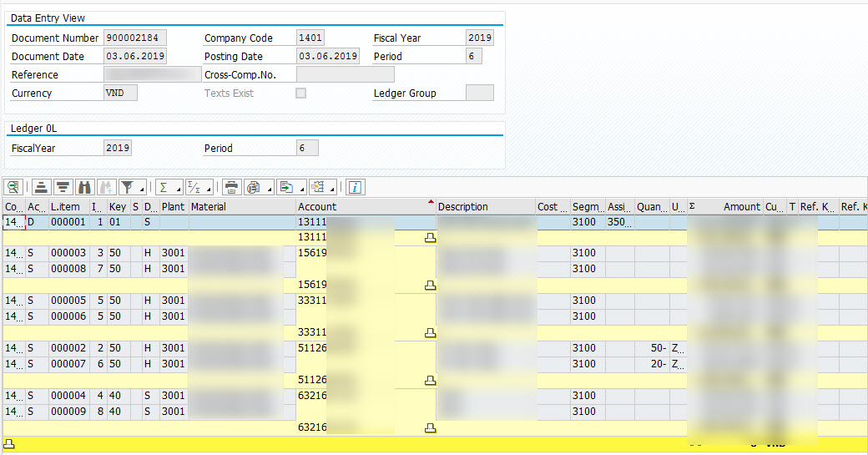Sort the table in ascending order
This screenshot has width=868, height=455.
click(x=42, y=187)
